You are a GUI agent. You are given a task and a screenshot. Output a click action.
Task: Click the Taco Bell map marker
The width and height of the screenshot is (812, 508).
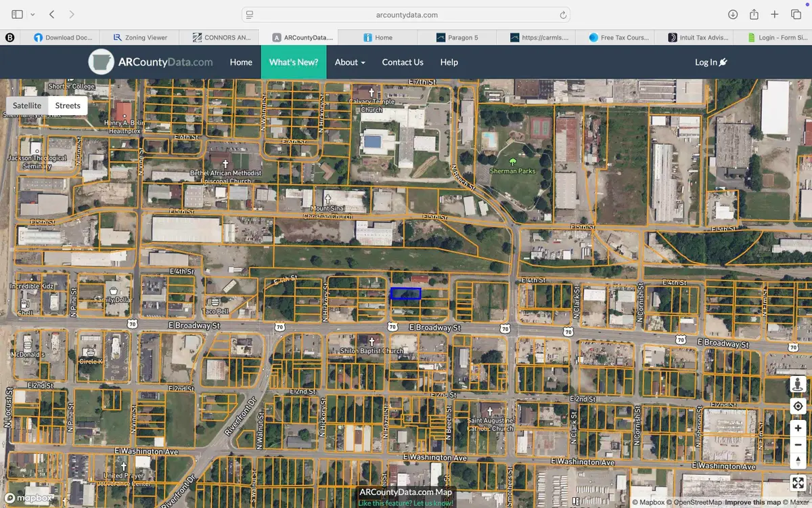pyautogui.click(x=215, y=301)
